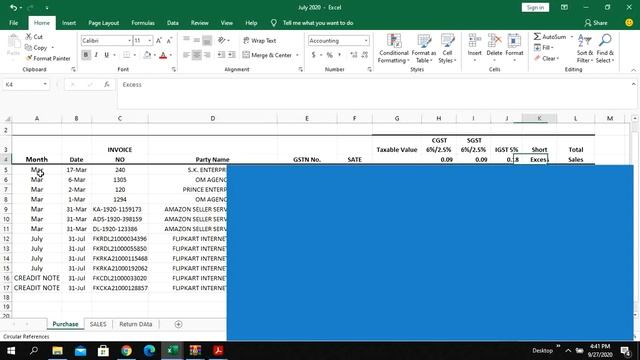The image size is (640, 360).
Task: Click the Insert Function fx icon
Action: (x=107, y=84)
